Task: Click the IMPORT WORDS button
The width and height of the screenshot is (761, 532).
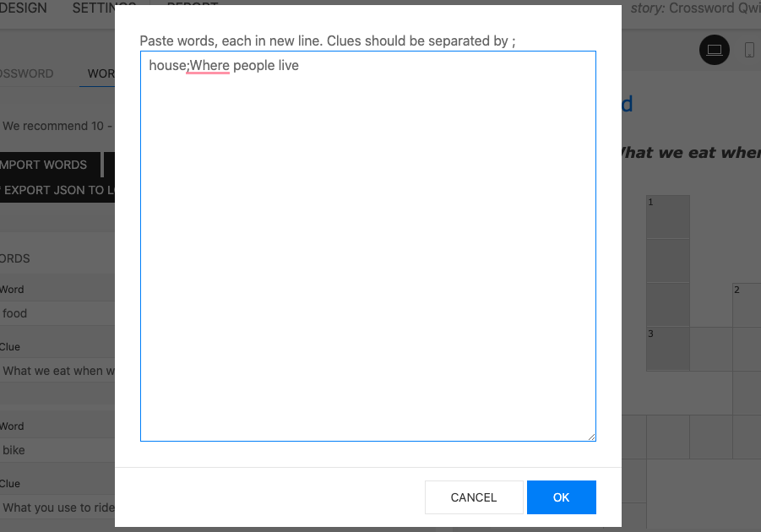Action: pyautogui.click(x=46, y=165)
